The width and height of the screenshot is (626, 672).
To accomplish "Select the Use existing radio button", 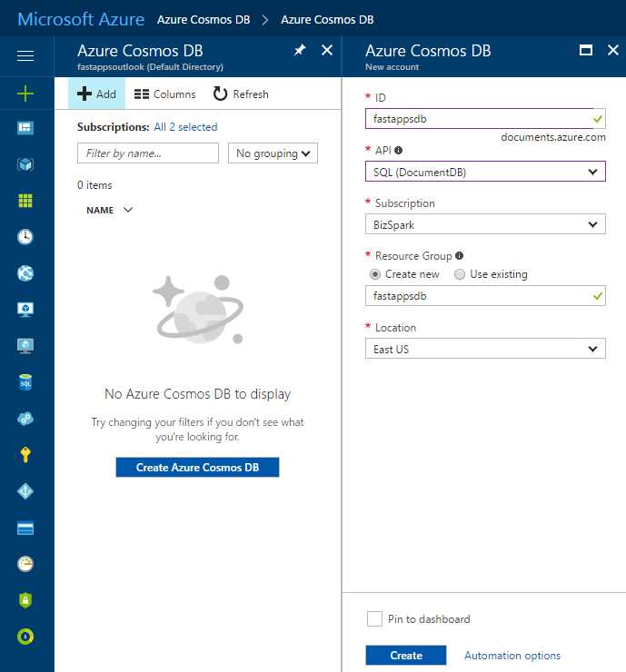I will pyautogui.click(x=460, y=274).
